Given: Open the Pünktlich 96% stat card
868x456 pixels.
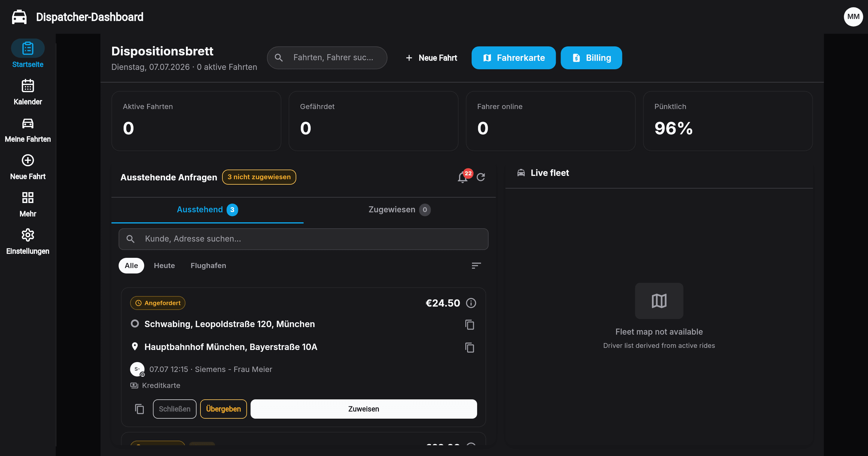Looking at the screenshot, I should tap(728, 121).
